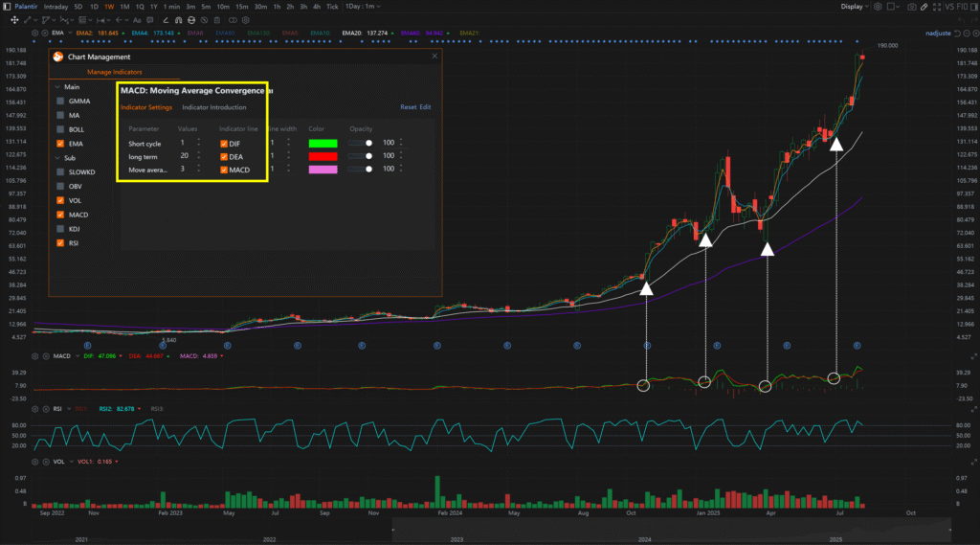Click the Edit link in MACD settings
Screen dimensions: 980x545
click(425, 107)
